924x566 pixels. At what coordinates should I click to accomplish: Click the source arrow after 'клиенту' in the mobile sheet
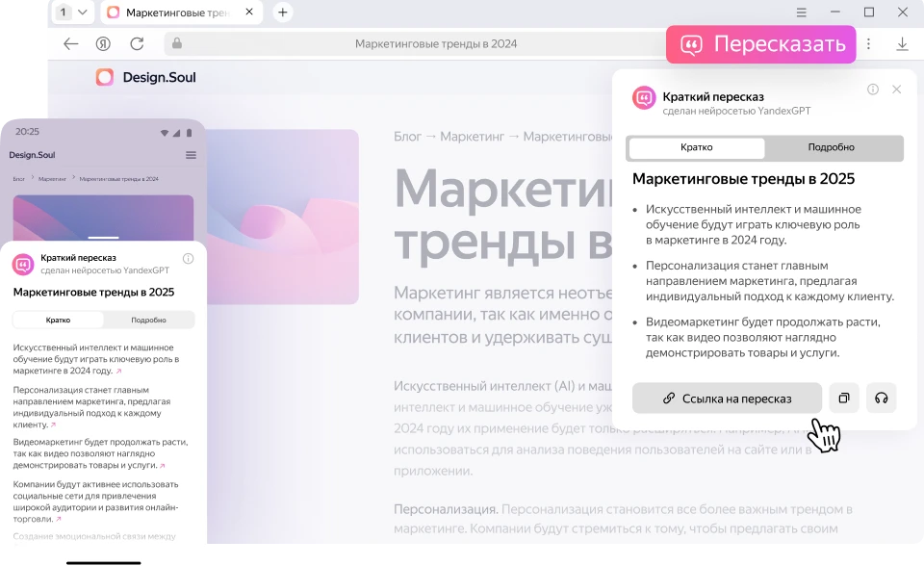click(53, 424)
